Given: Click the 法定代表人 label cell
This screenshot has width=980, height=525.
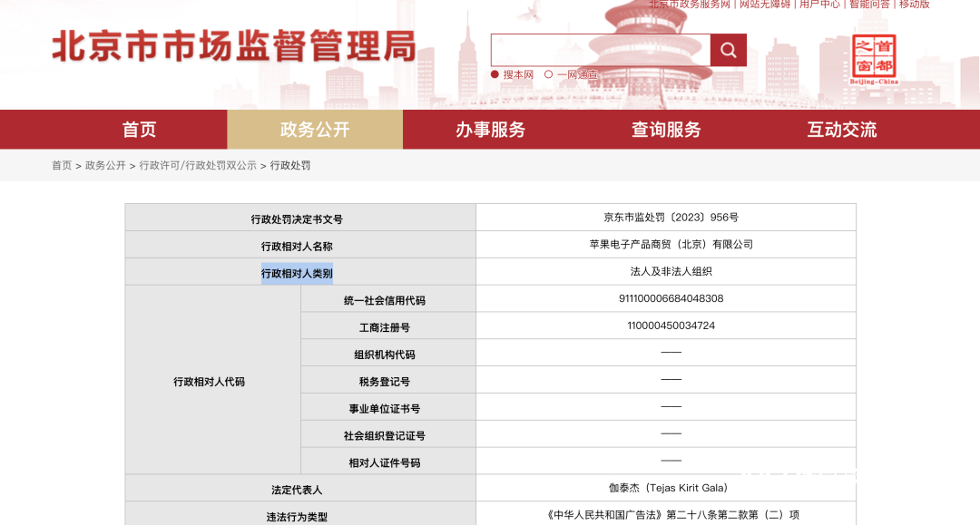Looking at the screenshot, I should tap(300, 488).
